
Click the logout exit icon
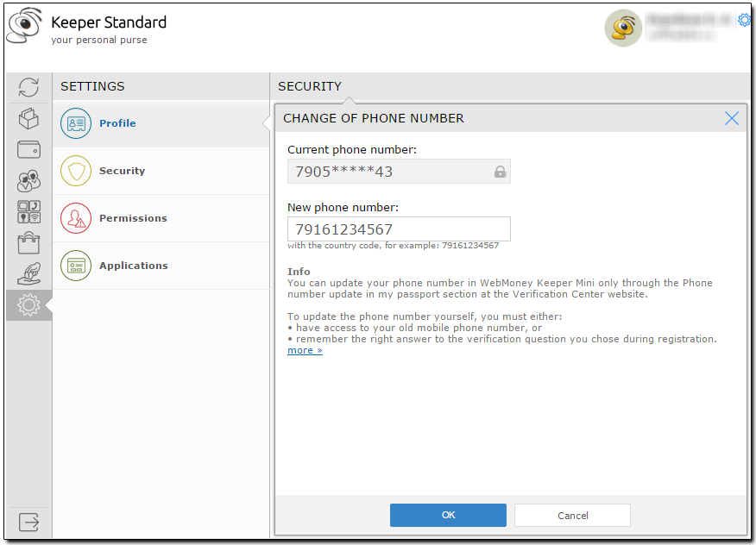point(28,522)
